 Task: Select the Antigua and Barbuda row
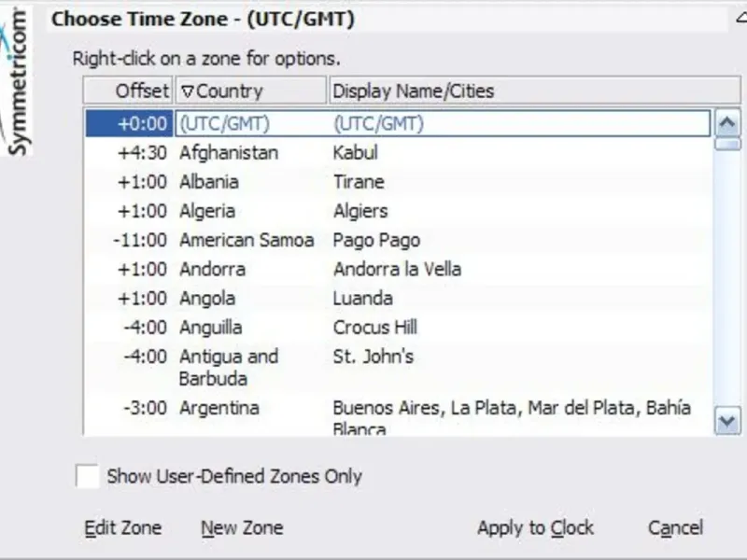[399, 367]
